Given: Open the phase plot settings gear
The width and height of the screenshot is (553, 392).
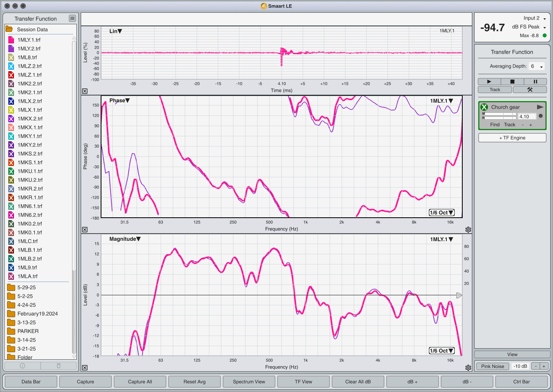Looking at the screenshot, I should coord(468,230).
